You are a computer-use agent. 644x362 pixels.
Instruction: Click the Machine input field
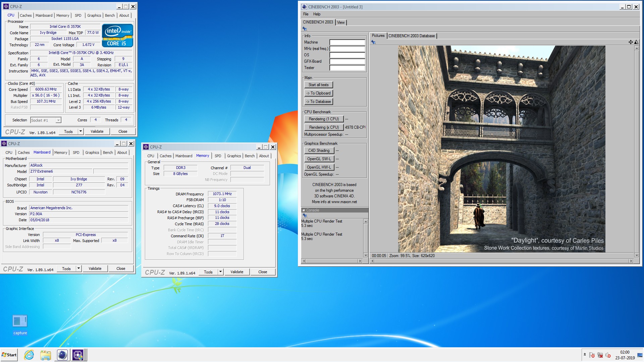pos(347,42)
